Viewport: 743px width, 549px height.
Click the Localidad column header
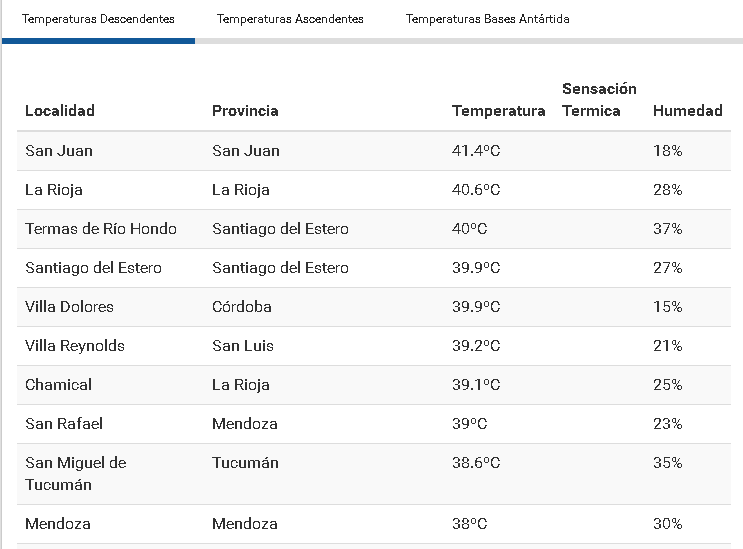tap(60, 111)
